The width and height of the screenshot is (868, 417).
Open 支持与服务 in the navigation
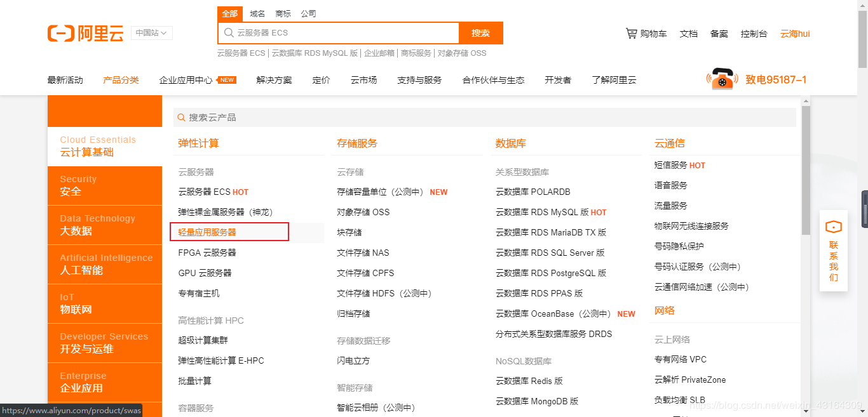point(419,80)
